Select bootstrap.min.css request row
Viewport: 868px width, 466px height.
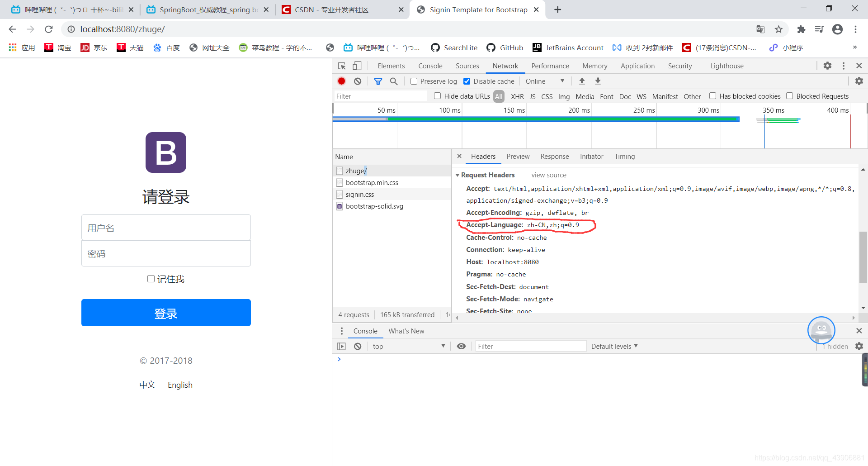point(392,183)
